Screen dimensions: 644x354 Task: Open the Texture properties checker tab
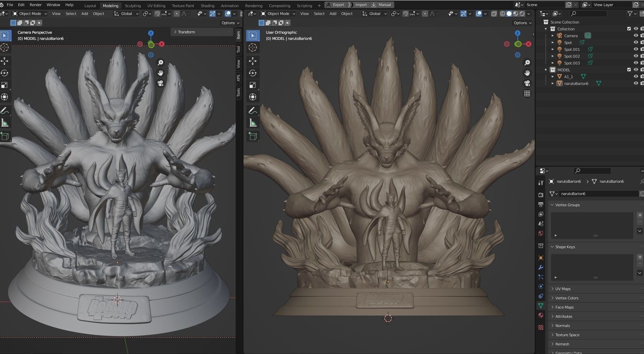[541, 327]
